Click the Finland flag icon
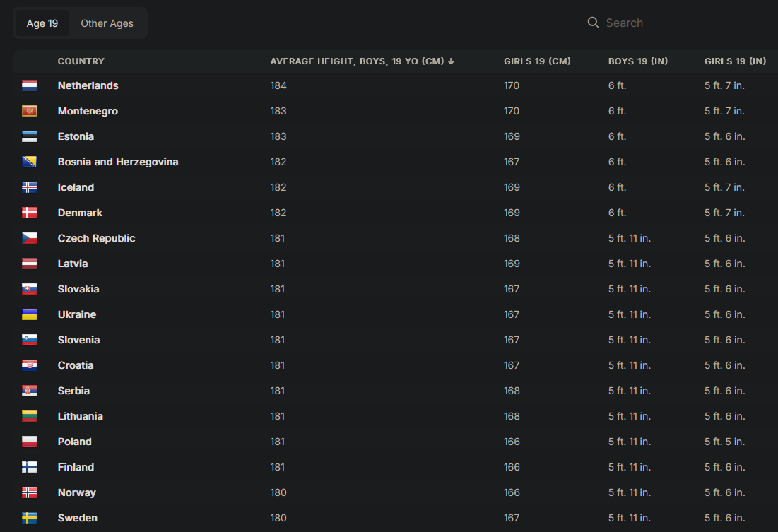This screenshot has width=778, height=532. coord(30,467)
